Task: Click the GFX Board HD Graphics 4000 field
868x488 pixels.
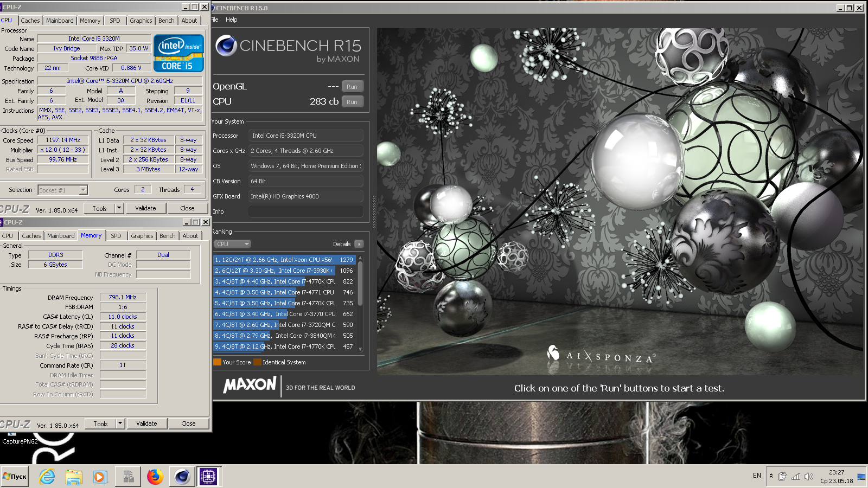Action: coord(306,196)
